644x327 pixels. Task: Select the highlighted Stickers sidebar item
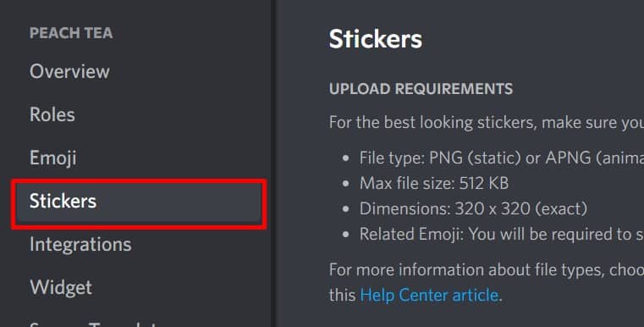click(x=139, y=202)
